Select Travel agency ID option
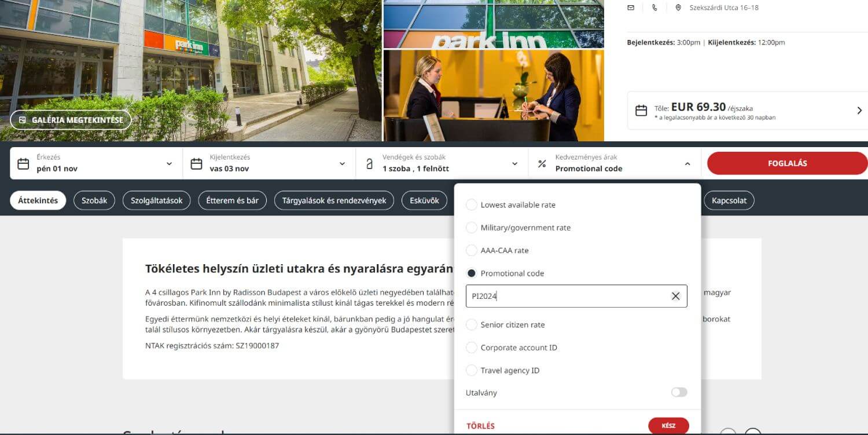The width and height of the screenshot is (868, 435). pyautogui.click(x=472, y=370)
